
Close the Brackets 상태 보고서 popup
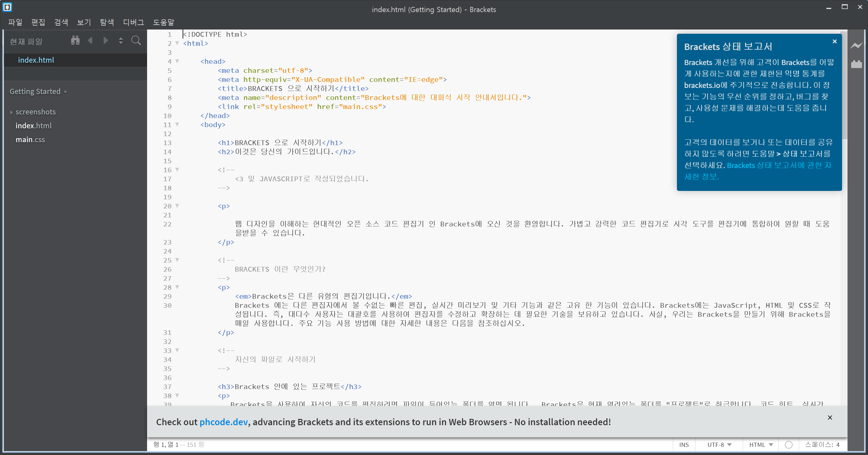(834, 41)
